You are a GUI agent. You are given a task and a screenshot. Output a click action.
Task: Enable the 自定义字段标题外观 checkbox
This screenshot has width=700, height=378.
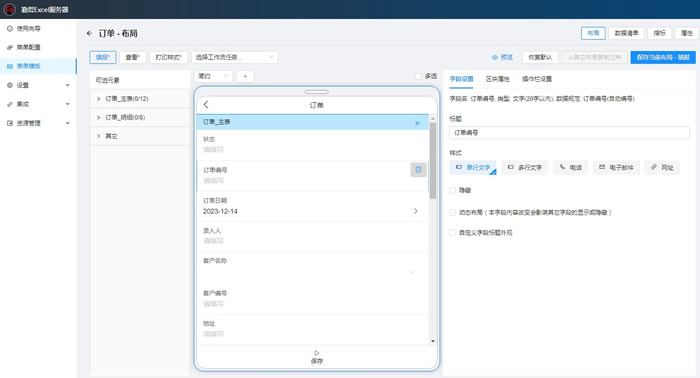click(453, 233)
